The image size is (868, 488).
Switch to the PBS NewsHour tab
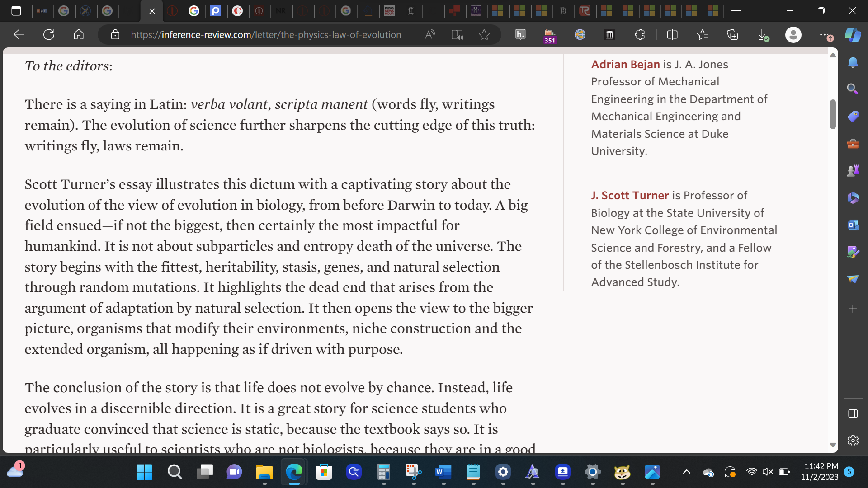click(x=389, y=11)
